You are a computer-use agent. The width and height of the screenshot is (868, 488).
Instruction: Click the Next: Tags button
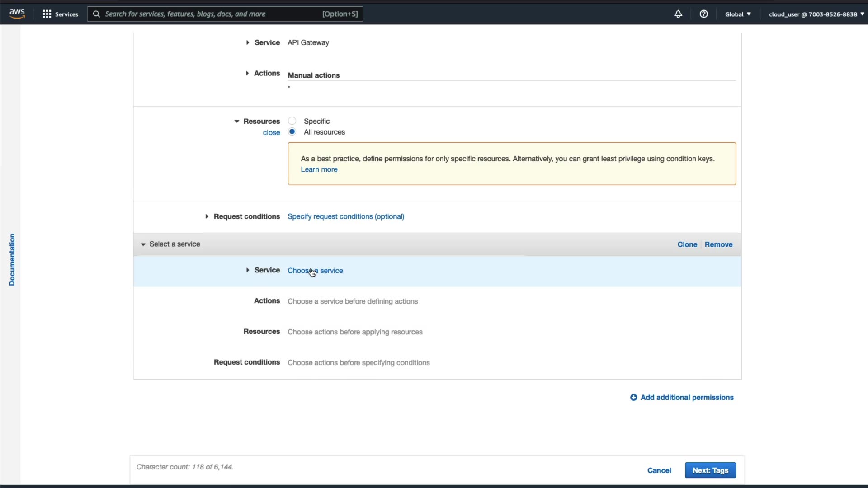click(x=710, y=470)
